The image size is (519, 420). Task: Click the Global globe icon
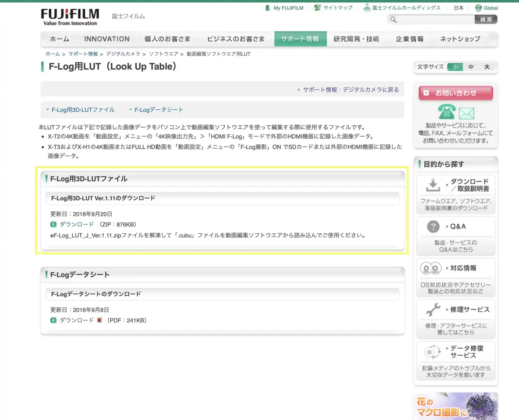[478, 7]
